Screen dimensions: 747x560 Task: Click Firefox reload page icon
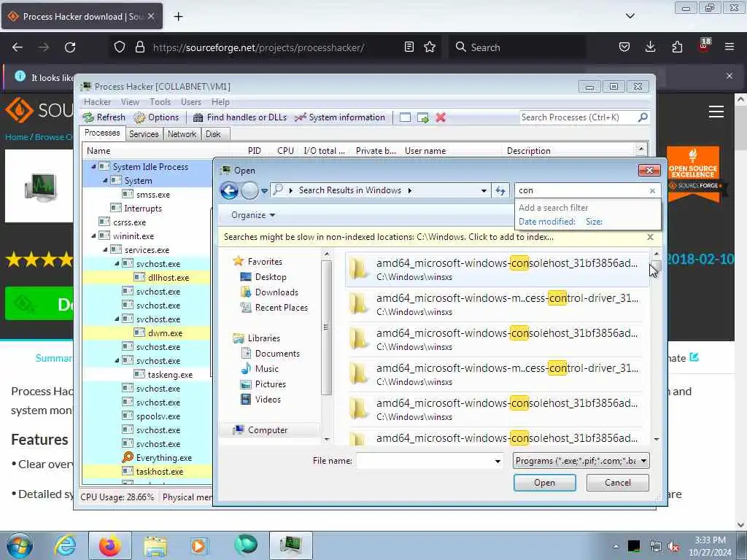[x=70, y=47]
